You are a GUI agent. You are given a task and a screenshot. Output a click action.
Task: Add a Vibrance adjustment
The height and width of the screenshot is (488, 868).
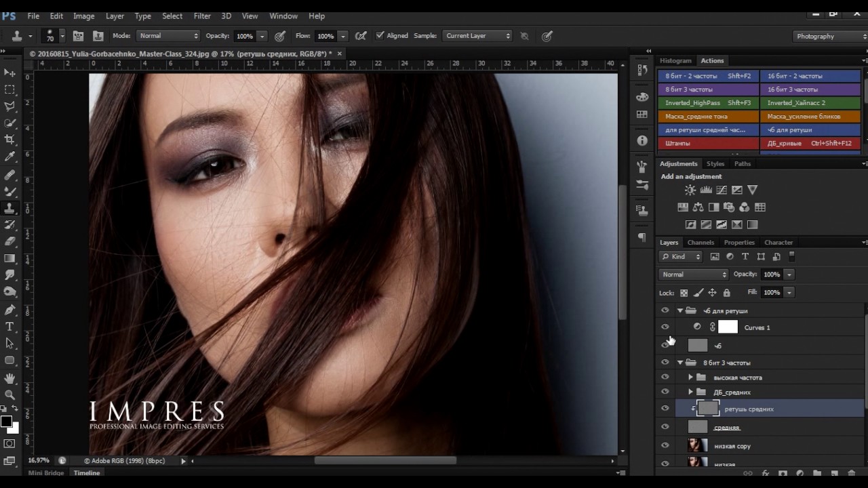point(753,190)
